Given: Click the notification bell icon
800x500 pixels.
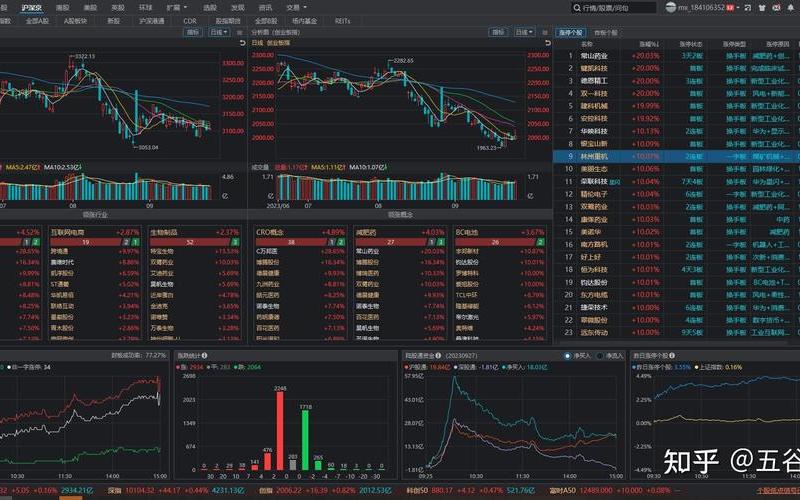Looking at the screenshot, I should [790, 8].
